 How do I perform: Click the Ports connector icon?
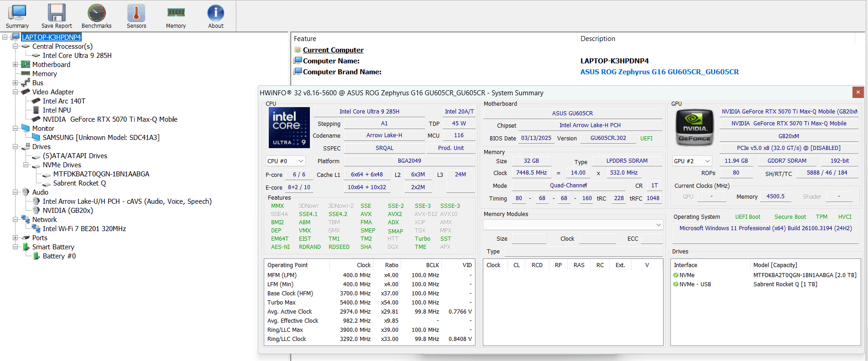pos(26,237)
